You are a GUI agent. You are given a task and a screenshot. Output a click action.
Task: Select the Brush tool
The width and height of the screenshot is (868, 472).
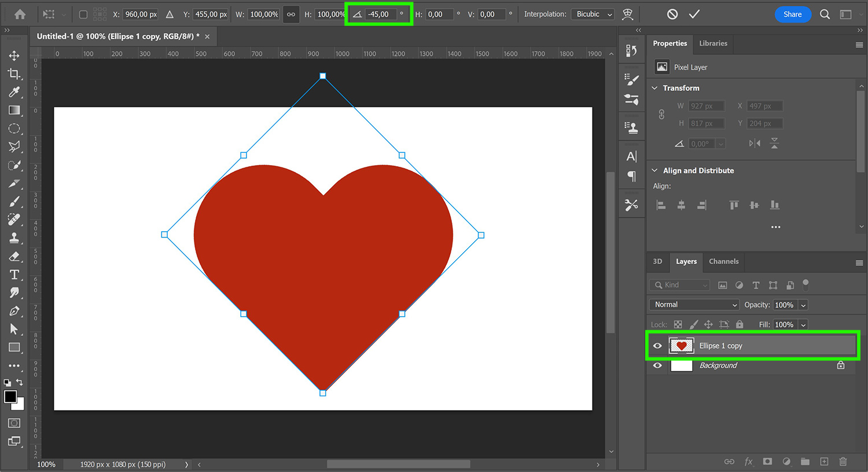(x=14, y=202)
